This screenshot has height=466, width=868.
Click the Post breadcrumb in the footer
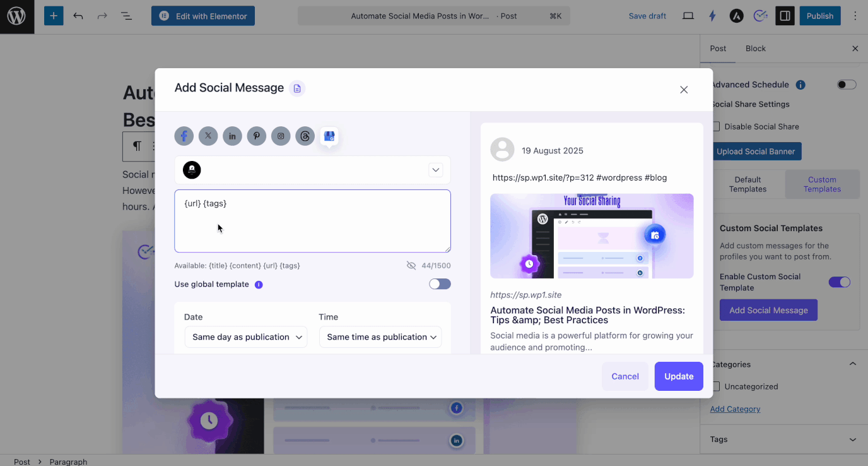22,462
